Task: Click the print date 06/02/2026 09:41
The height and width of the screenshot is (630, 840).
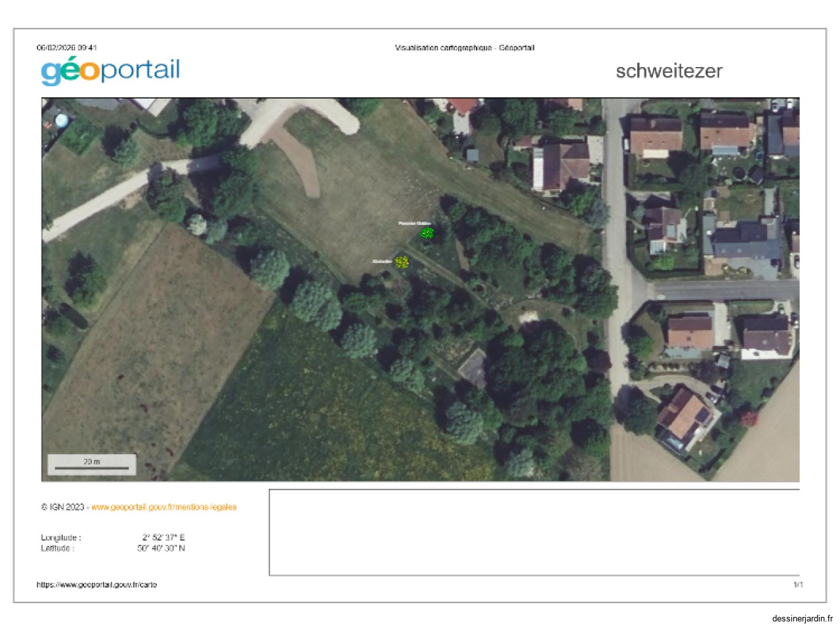Action: [66, 48]
